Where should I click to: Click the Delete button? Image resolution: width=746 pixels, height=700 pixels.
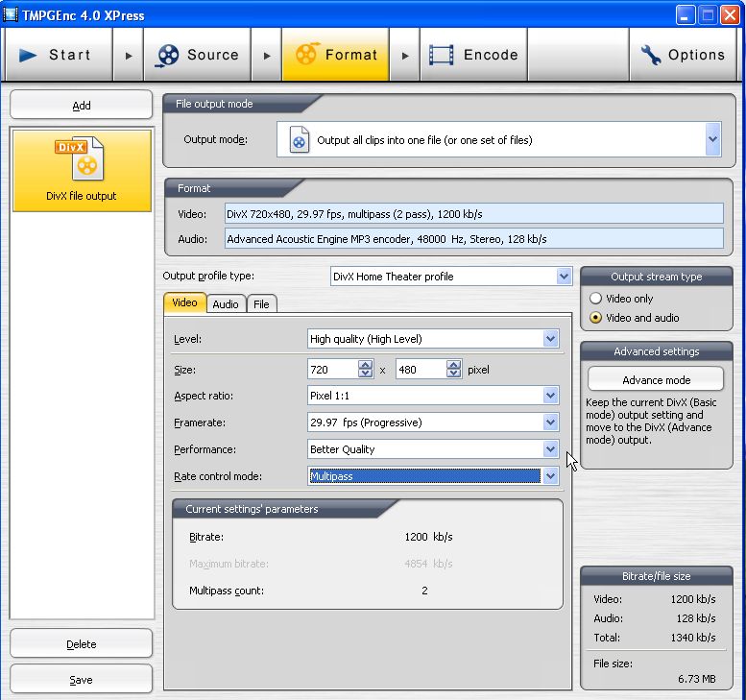pyautogui.click(x=81, y=643)
